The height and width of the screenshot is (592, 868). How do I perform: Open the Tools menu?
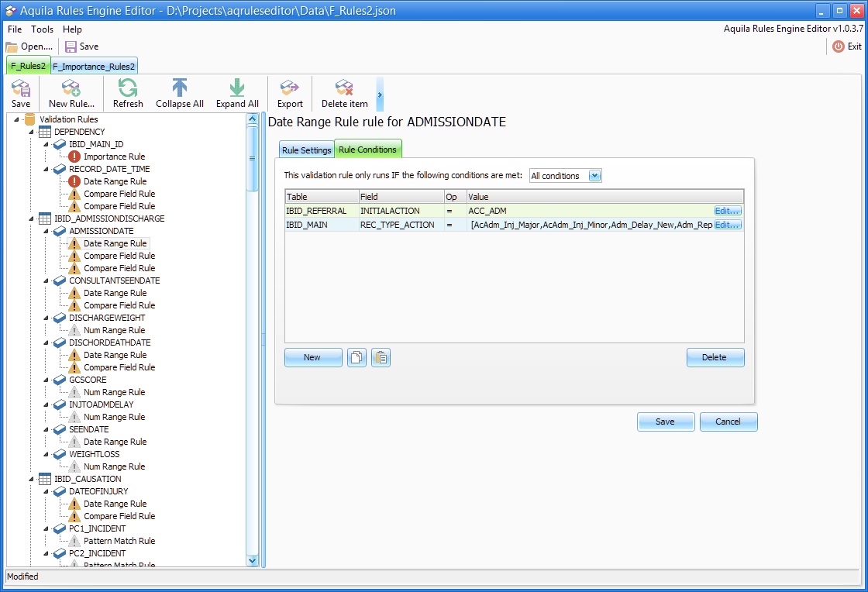click(x=43, y=29)
